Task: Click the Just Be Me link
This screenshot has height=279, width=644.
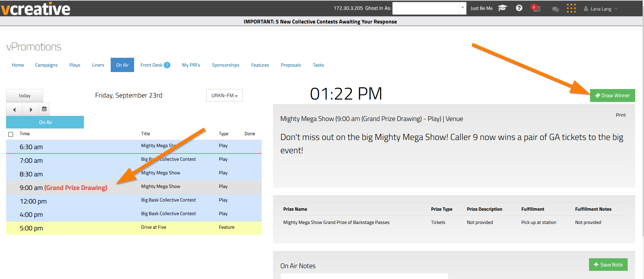Action: click(x=481, y=8)
